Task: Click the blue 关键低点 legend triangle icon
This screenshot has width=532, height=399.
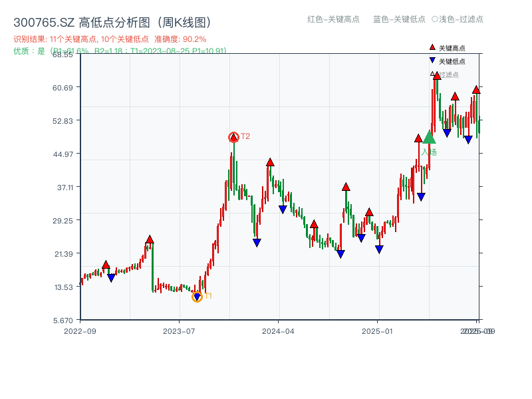Action: click(432, 60)
